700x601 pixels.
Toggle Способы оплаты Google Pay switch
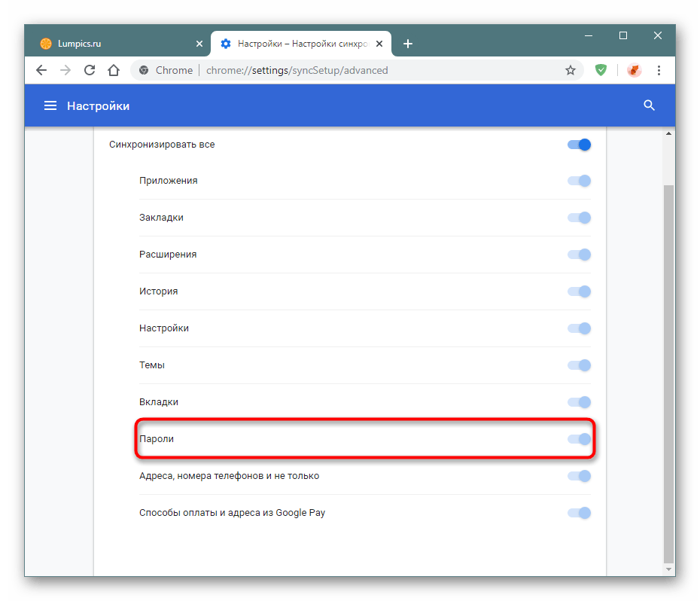(x=580, y=513)
